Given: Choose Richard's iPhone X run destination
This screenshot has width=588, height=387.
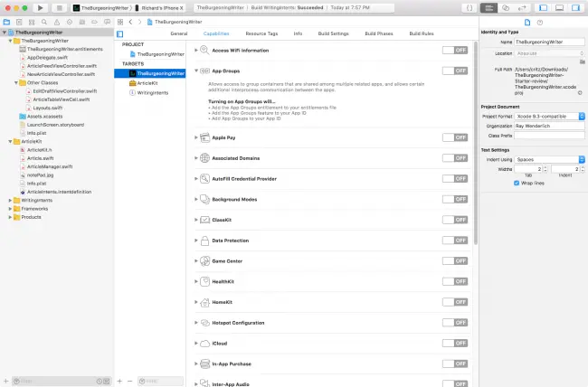Looking at the screenshot, I should pos(159,8).
